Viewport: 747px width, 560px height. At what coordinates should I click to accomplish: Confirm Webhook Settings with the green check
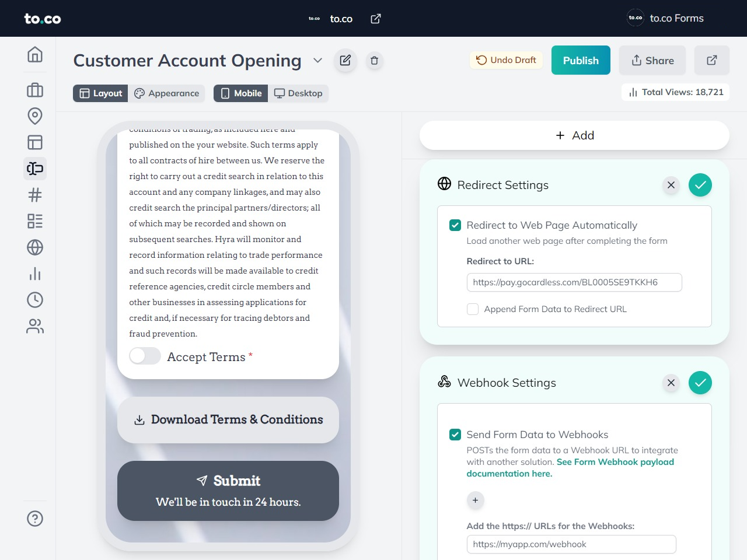pos(700,383)
